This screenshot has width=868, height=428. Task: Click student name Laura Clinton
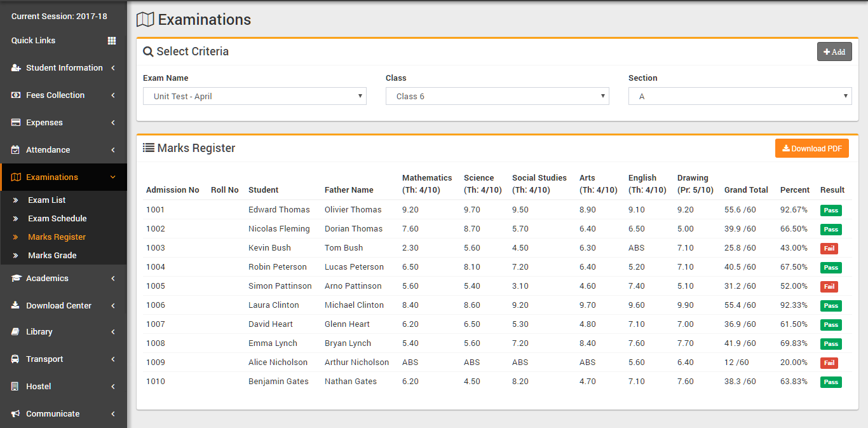(x=274, y=305)
